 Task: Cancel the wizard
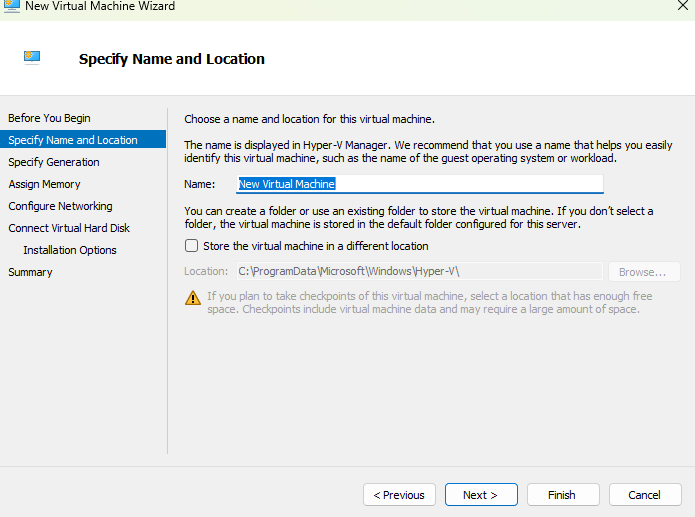click(644, 495)
